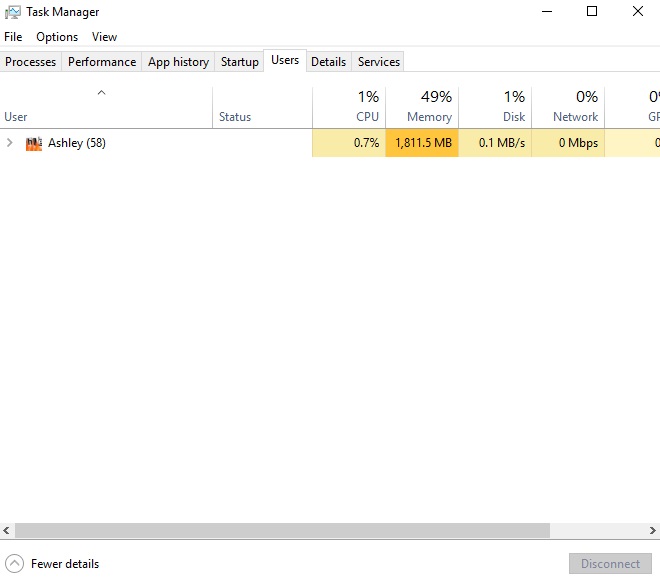
Task: Maximize the Task Manager window
Action: [591, 12]
